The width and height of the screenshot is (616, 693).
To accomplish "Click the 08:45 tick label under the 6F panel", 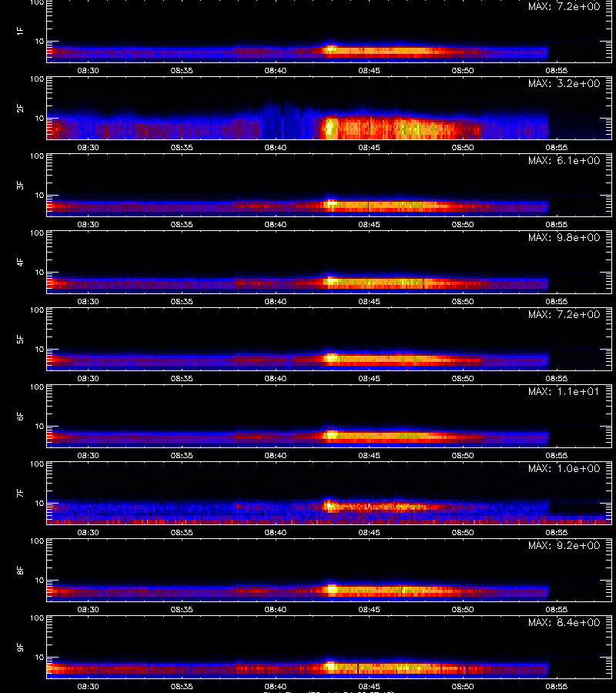I will click(x=369, y=455).
